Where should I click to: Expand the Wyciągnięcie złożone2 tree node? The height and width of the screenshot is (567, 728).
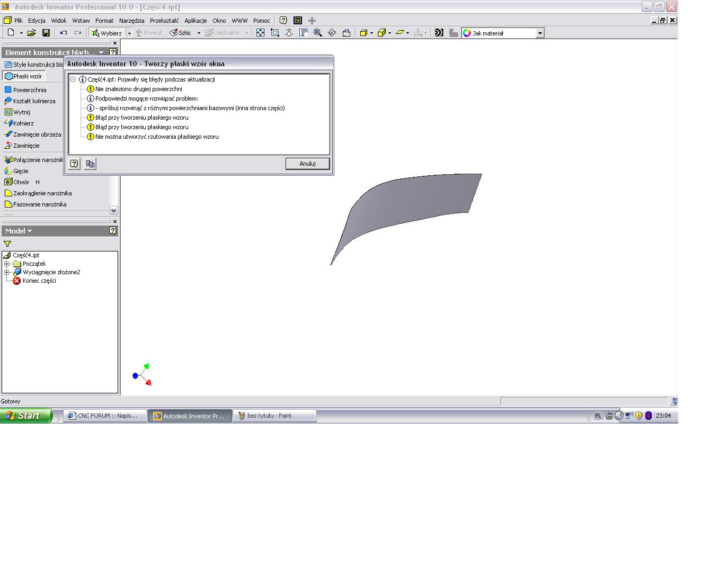[x=7, y=272]
